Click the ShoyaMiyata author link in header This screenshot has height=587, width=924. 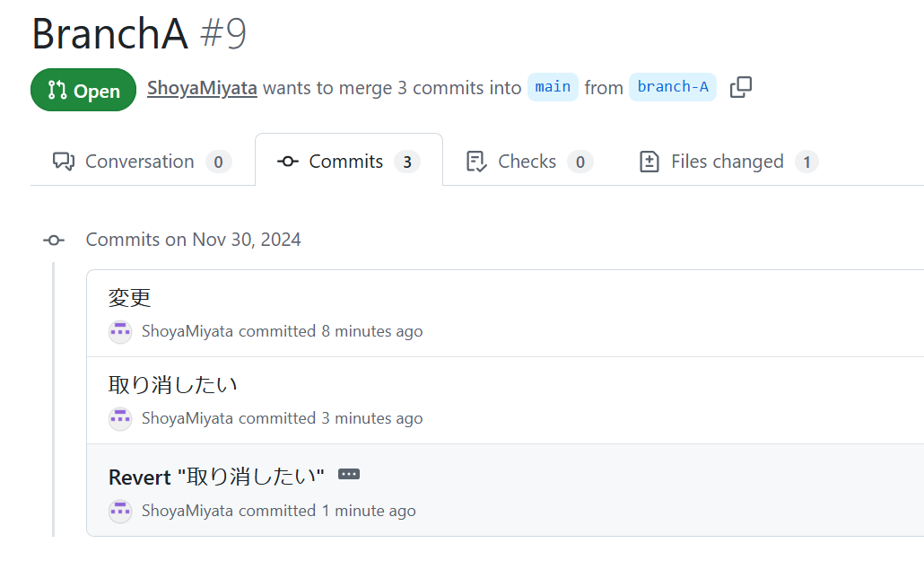coord(202,88)
